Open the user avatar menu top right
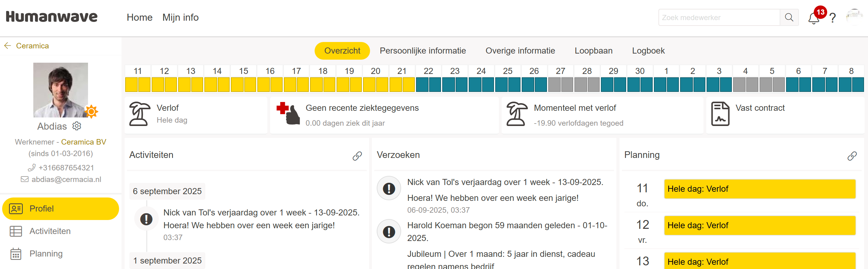 854,17
